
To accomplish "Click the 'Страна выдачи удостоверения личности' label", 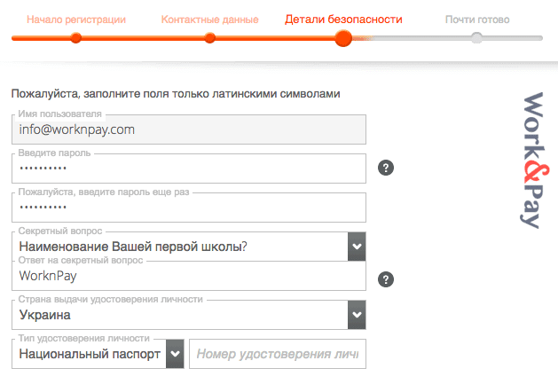I will click(x=111, y=299).
